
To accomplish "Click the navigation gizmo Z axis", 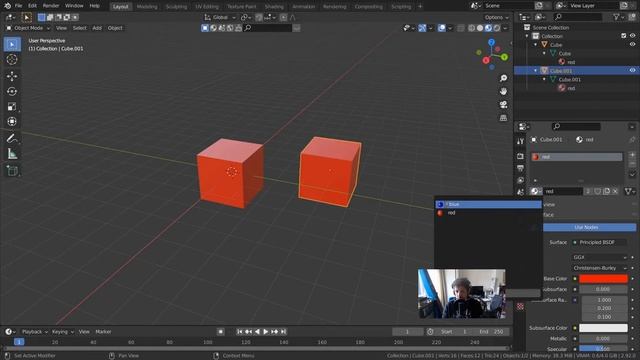I will 491,42.
